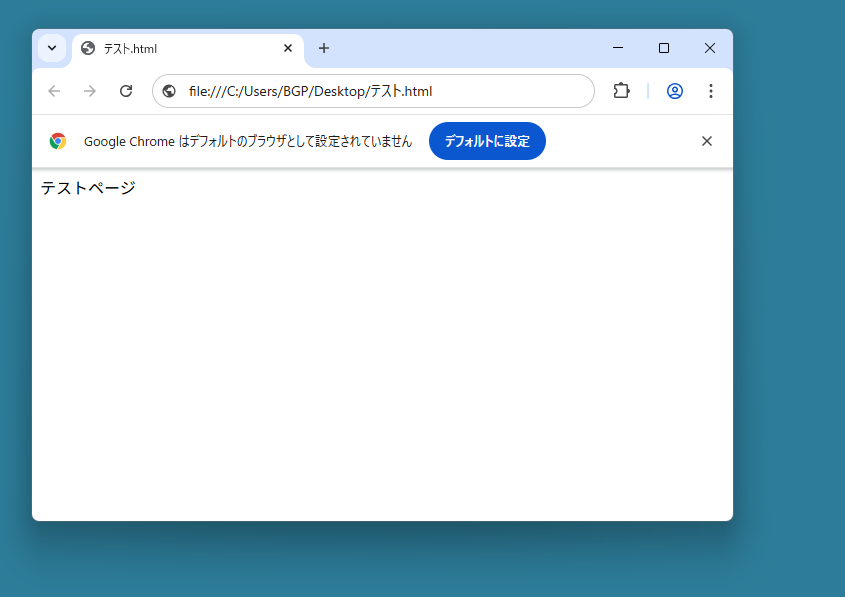Screen dimensions: 845x597
Task: Reload the current page
Action: pyautogui.click(x=126, y=91)
